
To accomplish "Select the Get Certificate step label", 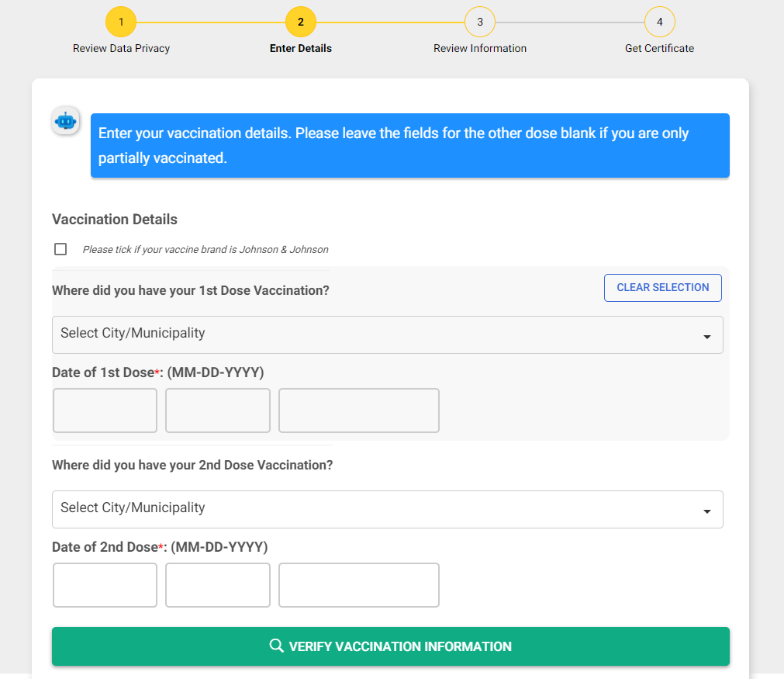I will pos(659,48).
